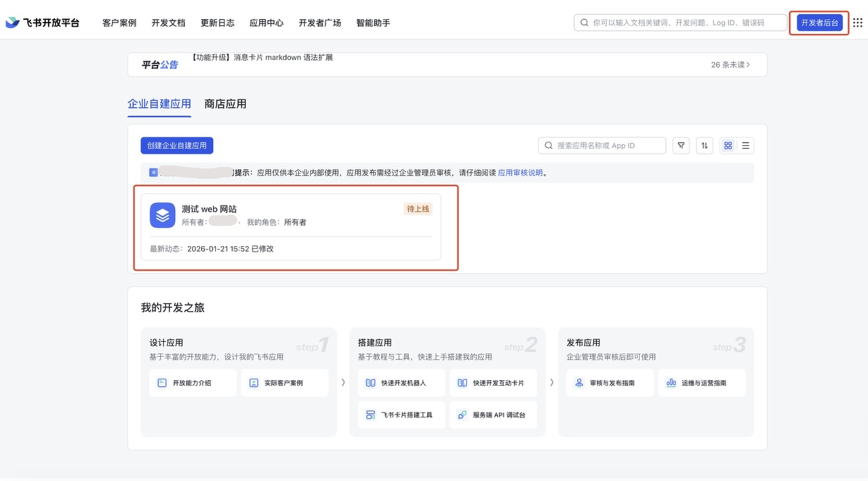Expand the 26 条未读 announcements chevron
Screen dimensions: 868x481
click(x=748, y=65)
